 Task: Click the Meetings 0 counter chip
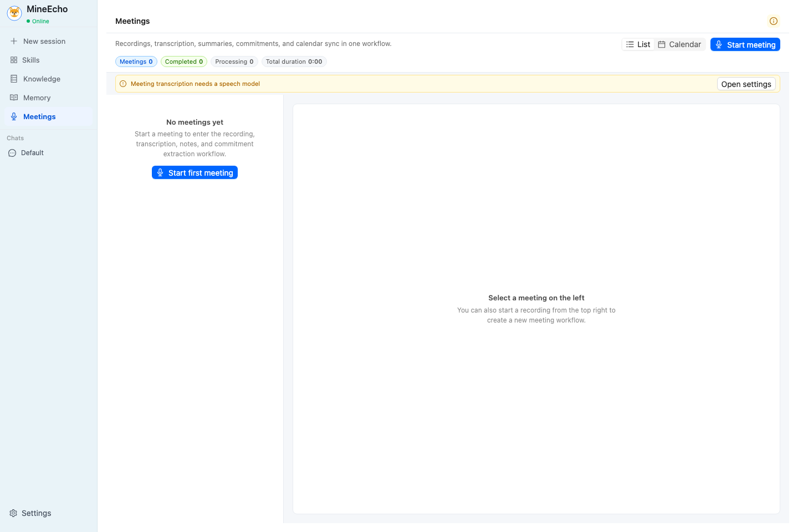pyautogui.click(x=136, y=62)
